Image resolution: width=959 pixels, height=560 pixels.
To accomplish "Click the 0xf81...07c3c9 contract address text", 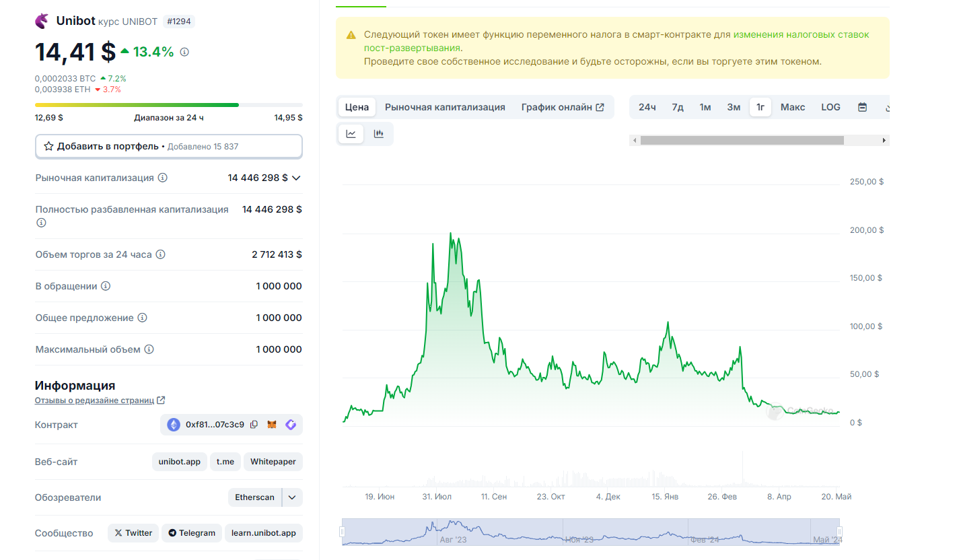I will tap(215, 425).
